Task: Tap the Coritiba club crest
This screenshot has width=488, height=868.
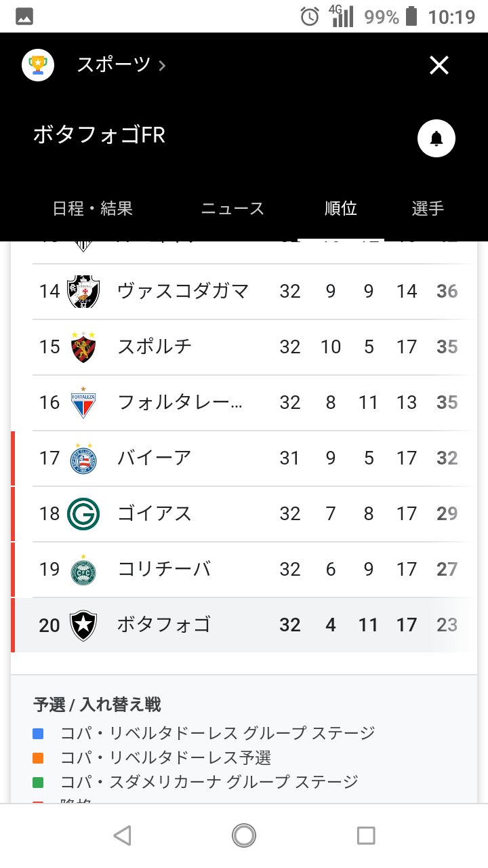Action: coord(83,570)
